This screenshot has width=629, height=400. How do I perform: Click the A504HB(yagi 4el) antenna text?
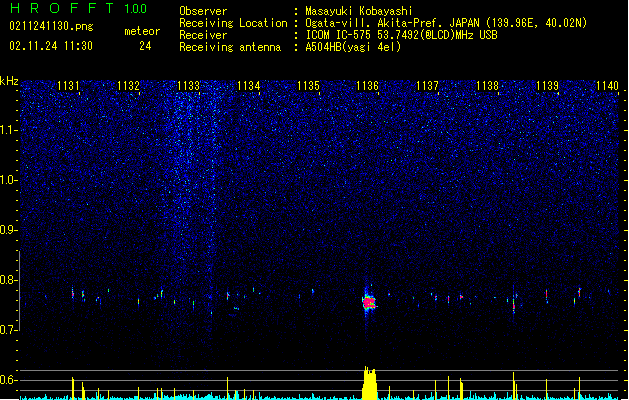(x=353, y=47)
